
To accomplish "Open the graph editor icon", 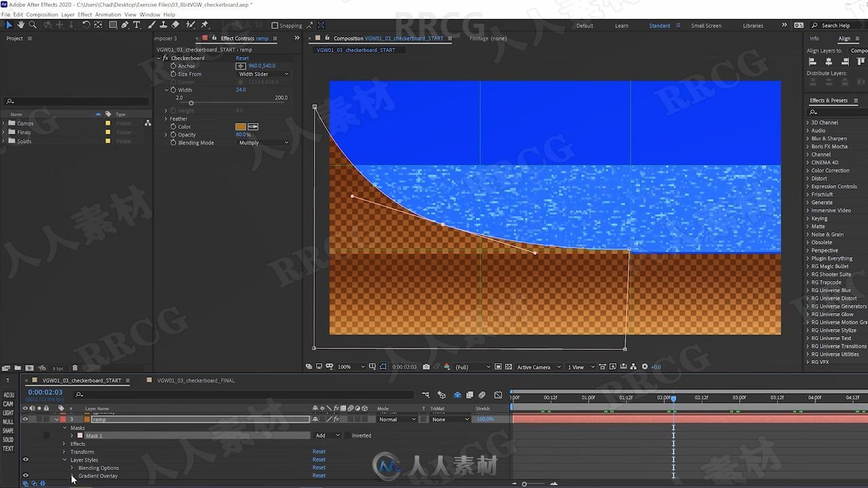I will coord(498,394).
